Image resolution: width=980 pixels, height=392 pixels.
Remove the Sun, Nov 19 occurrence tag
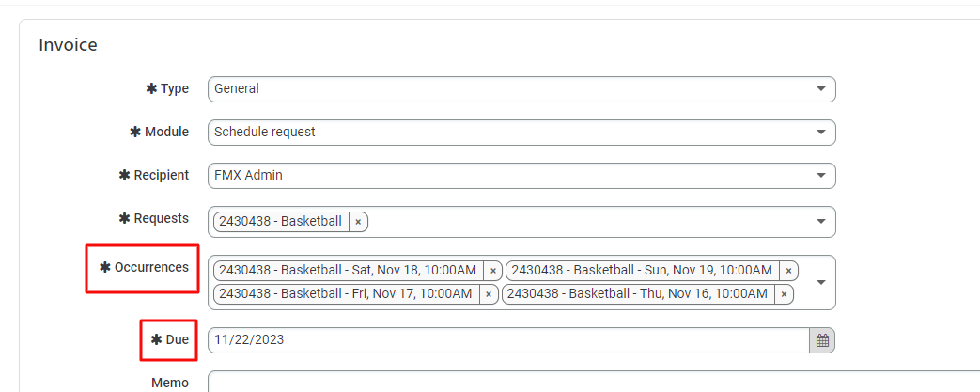788,271
